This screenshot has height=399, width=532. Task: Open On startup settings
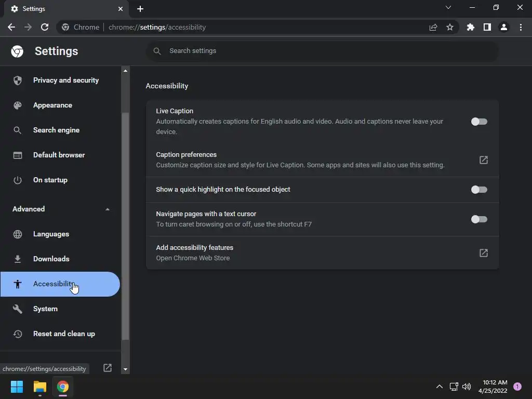click(60, 180)
